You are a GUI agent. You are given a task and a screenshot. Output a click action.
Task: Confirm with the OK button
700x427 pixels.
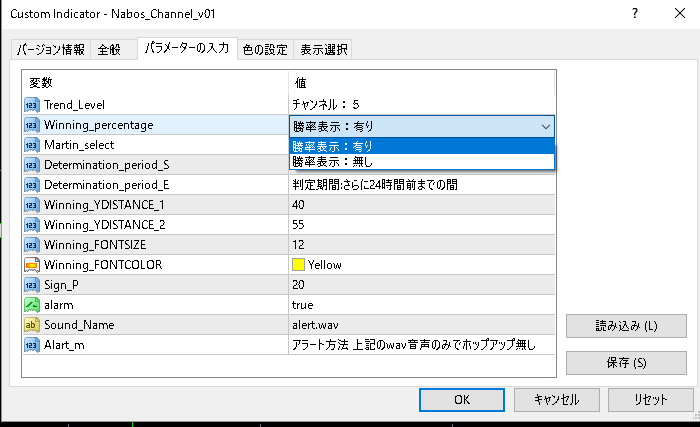coord(462,400)
